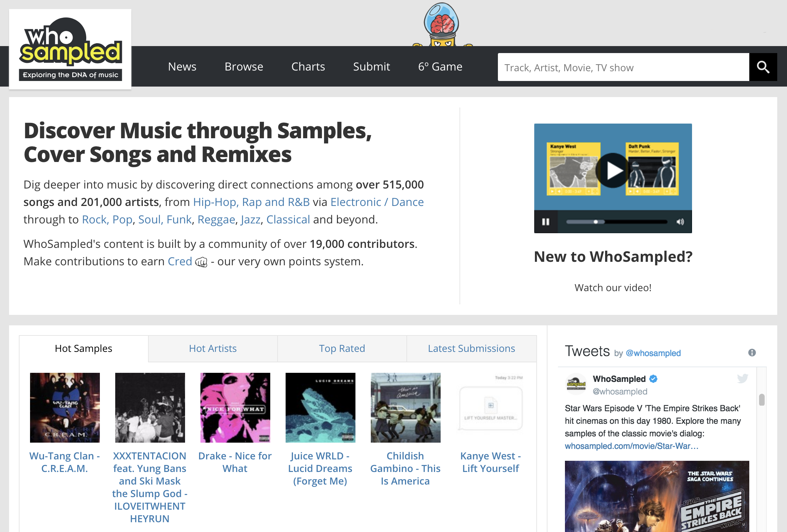Click the video progress slider
The image size is (787, 532).
tap(616, 222)
